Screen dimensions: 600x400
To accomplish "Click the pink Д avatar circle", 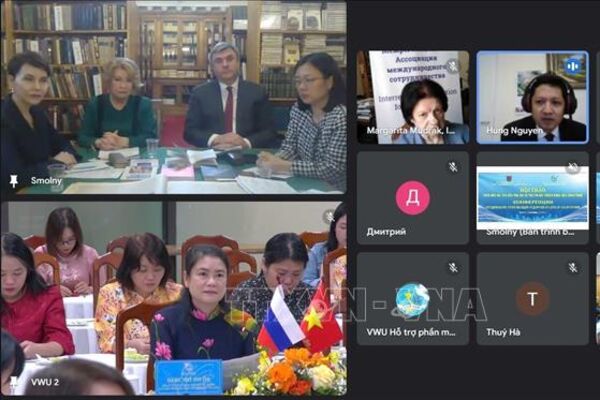I will coord(412,197).
